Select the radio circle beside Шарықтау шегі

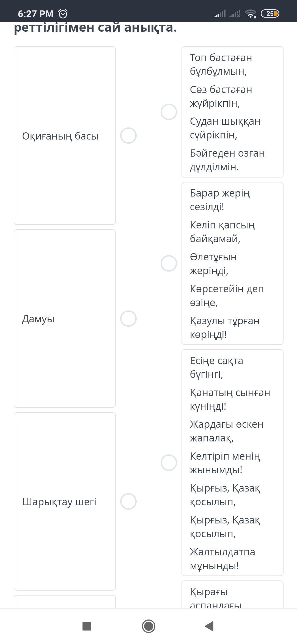(x=128, y=501)
